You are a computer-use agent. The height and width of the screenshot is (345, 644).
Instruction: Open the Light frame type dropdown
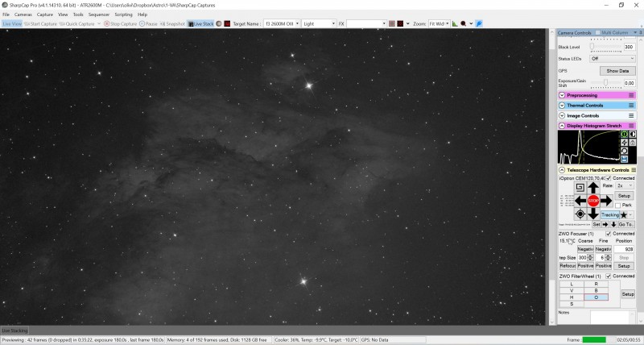coord(333,24)
